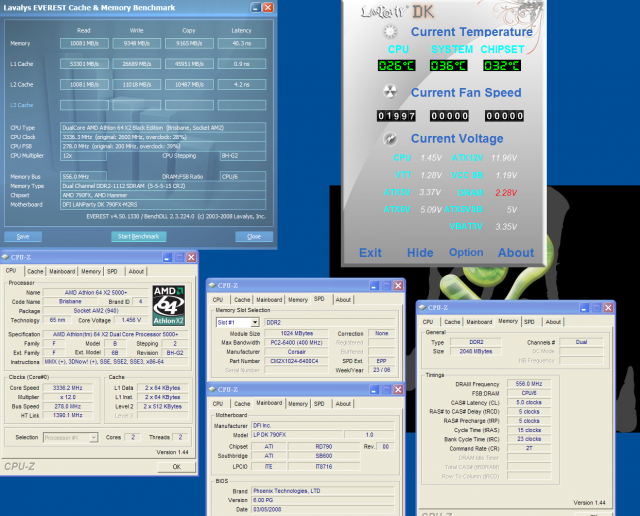Image resolution: width=640 pixels, height=516 pixels.
Task: Select Mainboard tab in CPU-Z Memory window
Action: 479,322
